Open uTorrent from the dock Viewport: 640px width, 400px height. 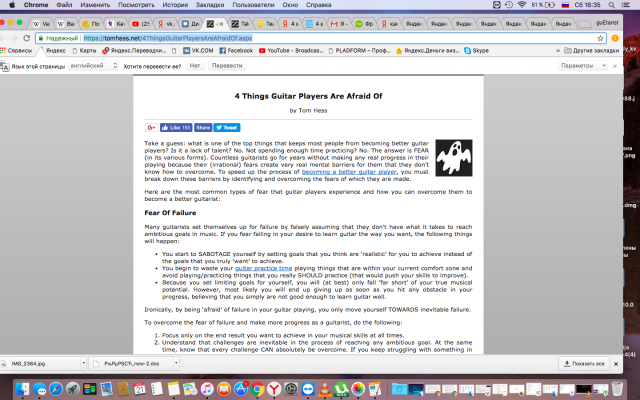click(341, 389)
